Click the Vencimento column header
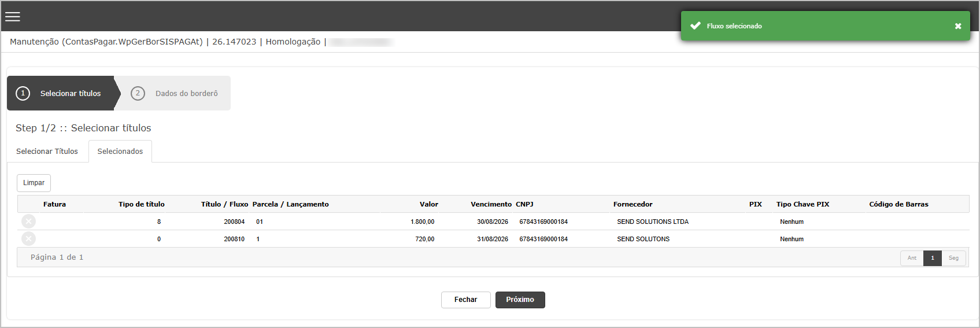 [x=491, y=204]
